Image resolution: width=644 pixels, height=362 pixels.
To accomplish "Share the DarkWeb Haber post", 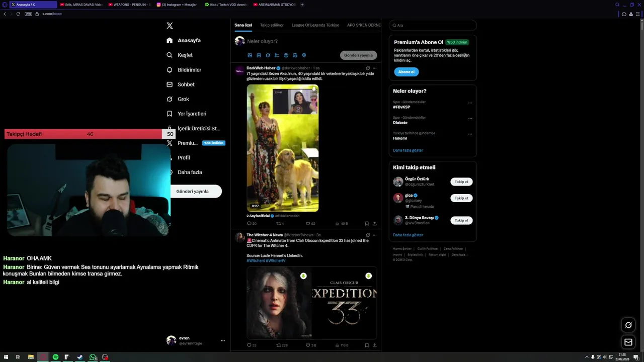I will (x=374, y=223).
